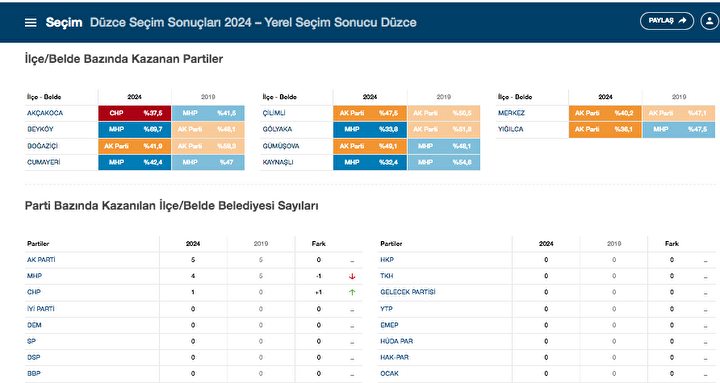
Task: Select the 2024 column header in first table
Action: [x=135, y=97]
